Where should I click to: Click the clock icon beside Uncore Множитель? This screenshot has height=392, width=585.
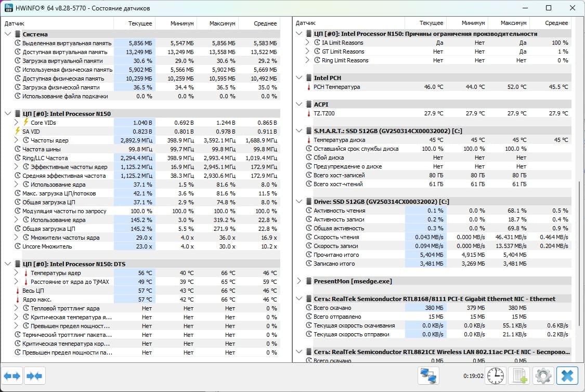coord(18,246)
